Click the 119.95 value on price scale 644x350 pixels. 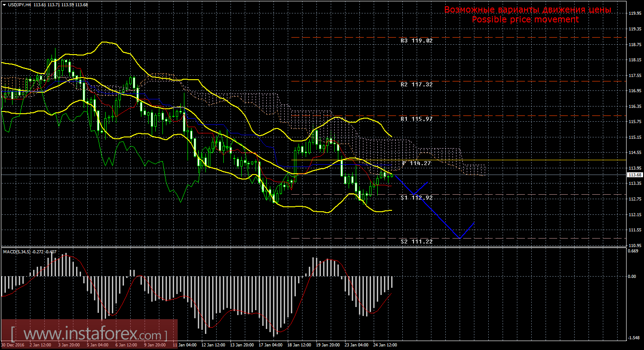point(633,13)
